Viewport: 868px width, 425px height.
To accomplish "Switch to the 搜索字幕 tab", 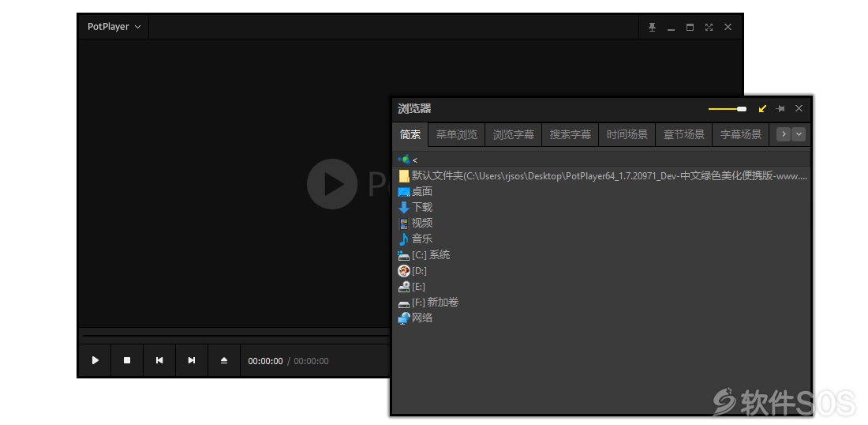I will pyautogui.click(x=571, y=134).
